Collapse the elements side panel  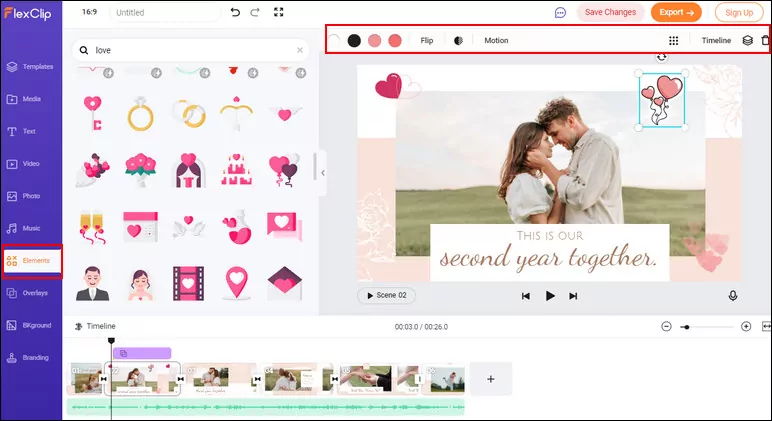(x=322, y=173)
